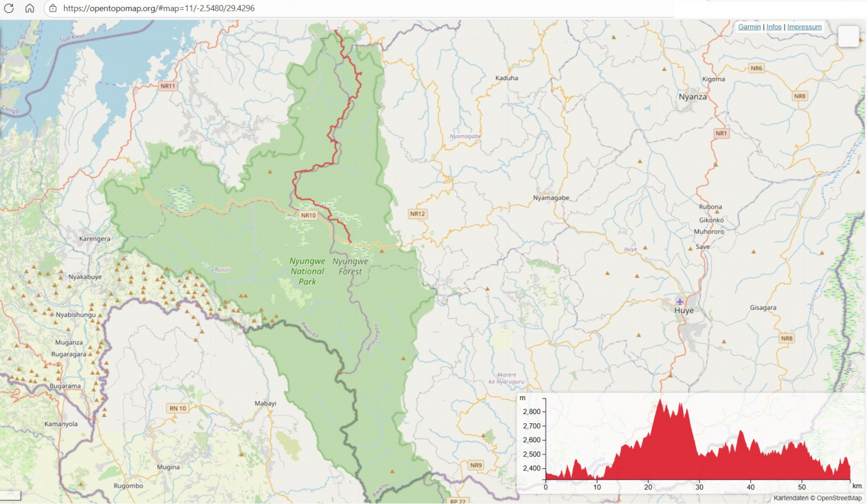Click the NR1 road shield near Nyanza

coord(721,133)
